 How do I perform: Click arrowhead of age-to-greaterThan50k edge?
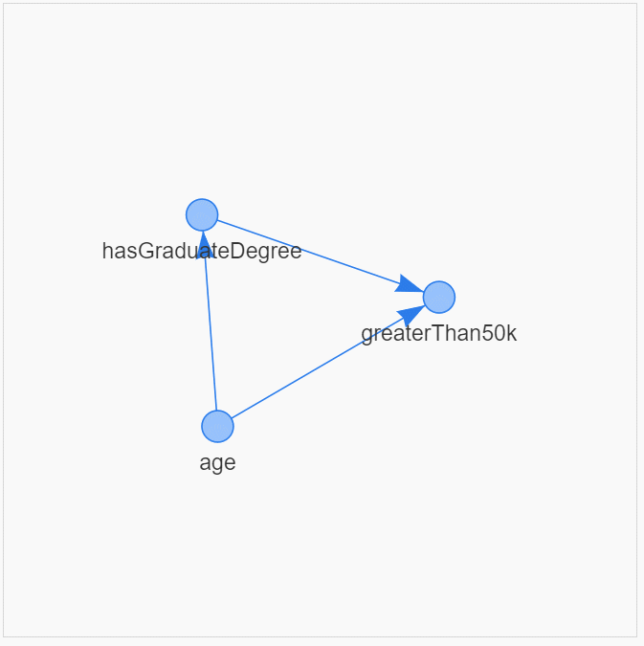[411, 314]
